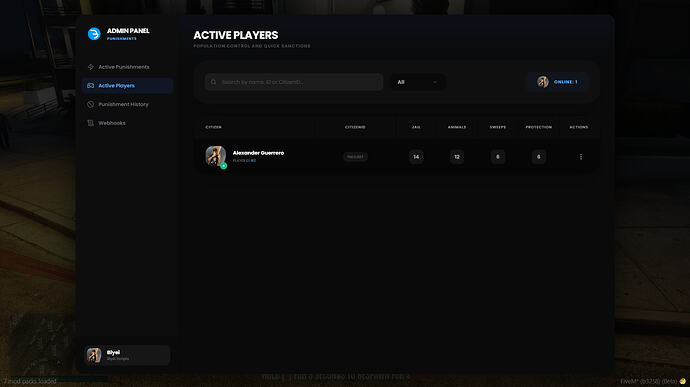Click the search magnifier icon
This screenshot has width=690, height=387.
point(213,82)
